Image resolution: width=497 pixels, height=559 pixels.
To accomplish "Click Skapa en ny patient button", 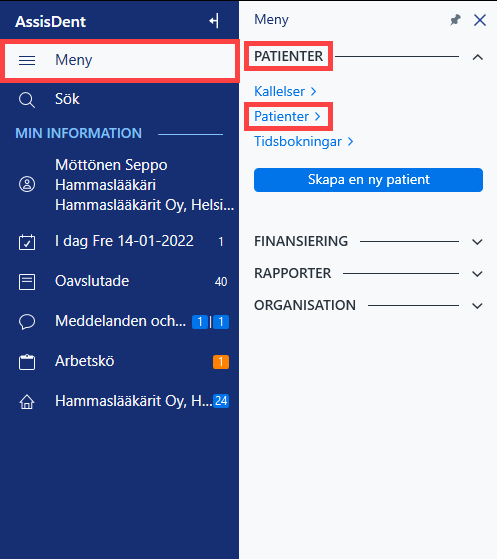I will [368, 180].
